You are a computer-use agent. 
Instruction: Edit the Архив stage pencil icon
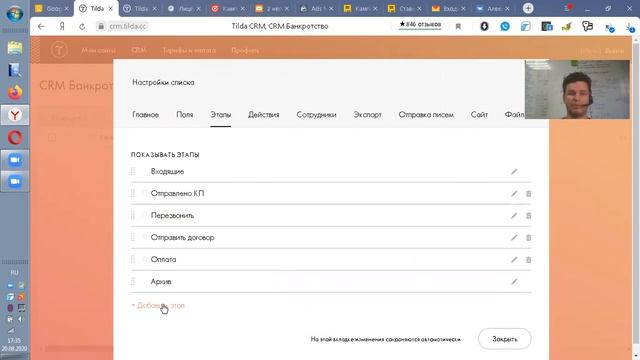point(514,282)
